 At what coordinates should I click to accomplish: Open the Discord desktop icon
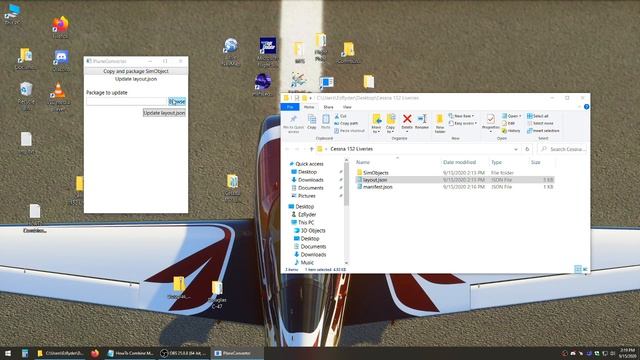tap(61, 61)
